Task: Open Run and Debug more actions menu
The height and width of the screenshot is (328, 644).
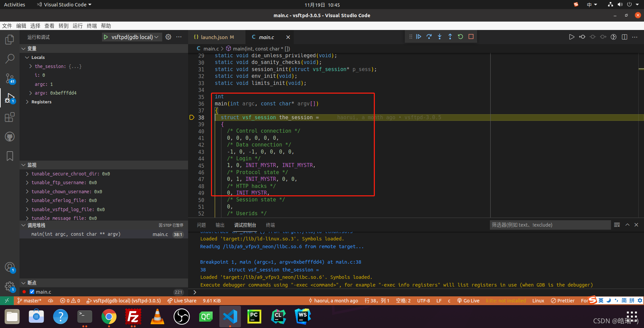Action: coord(179,37)
